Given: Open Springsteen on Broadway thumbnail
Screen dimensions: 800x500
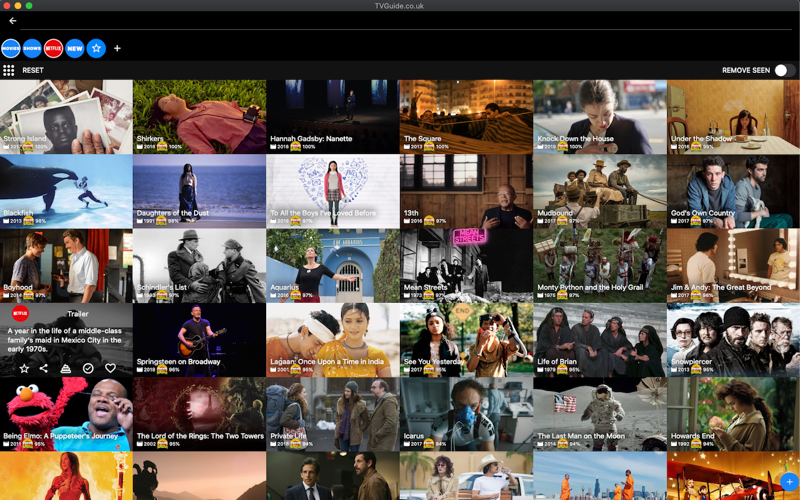Looking at the screenshot, I should pos(199,340).
